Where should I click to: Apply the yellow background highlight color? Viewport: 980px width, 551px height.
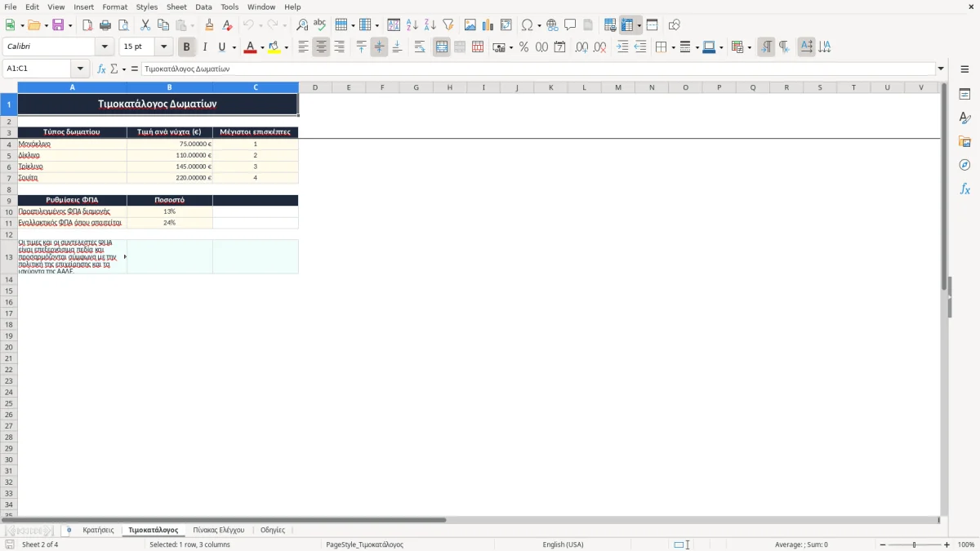(x=274, y=47)
